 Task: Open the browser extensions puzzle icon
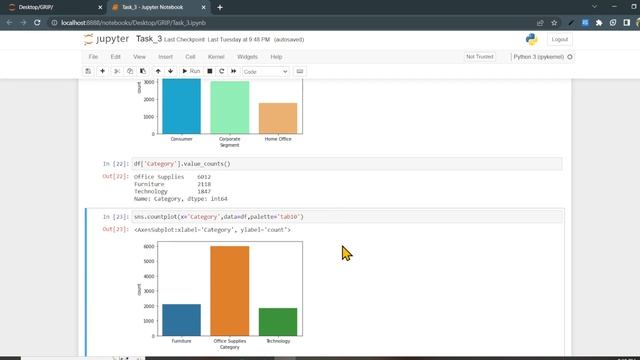pos(599,23)
